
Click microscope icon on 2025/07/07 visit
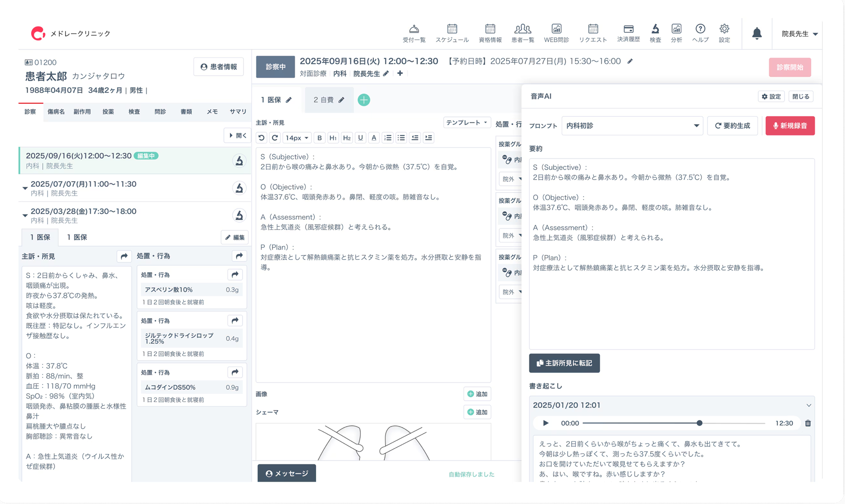point(239,188)
